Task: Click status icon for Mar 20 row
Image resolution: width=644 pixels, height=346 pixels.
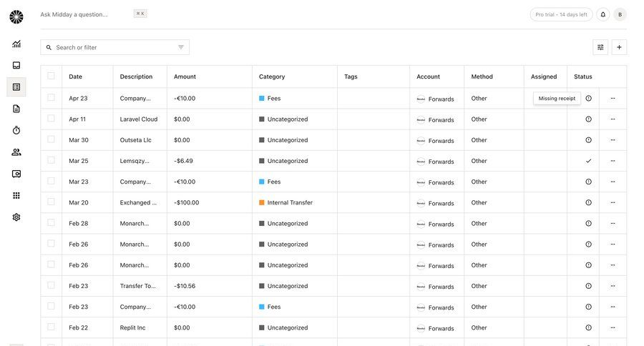Action: [x=589, y=202]
